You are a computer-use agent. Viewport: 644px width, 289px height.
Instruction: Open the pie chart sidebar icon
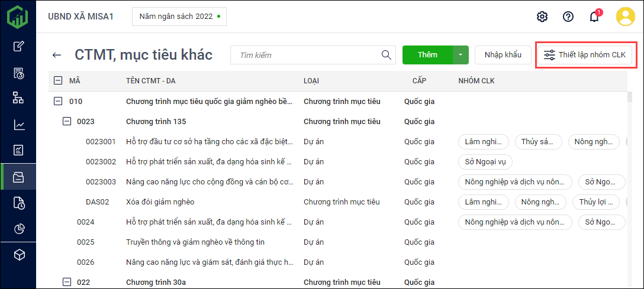pos(19,229)
